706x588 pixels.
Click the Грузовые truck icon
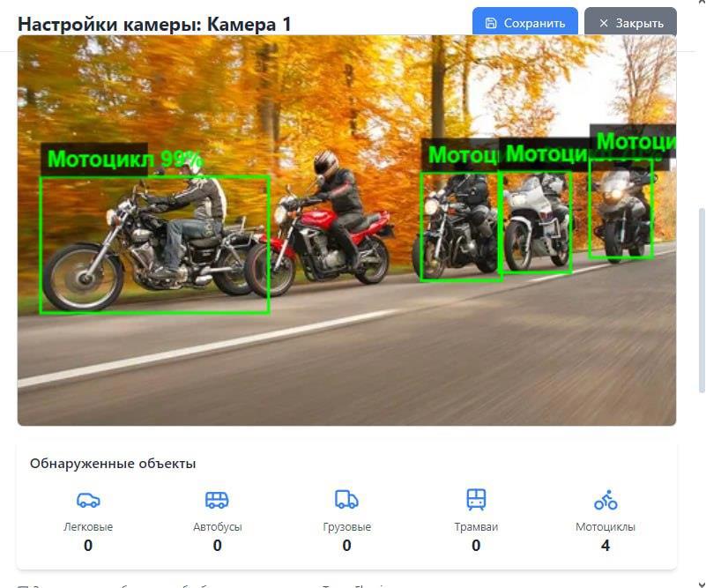[346, 500]
